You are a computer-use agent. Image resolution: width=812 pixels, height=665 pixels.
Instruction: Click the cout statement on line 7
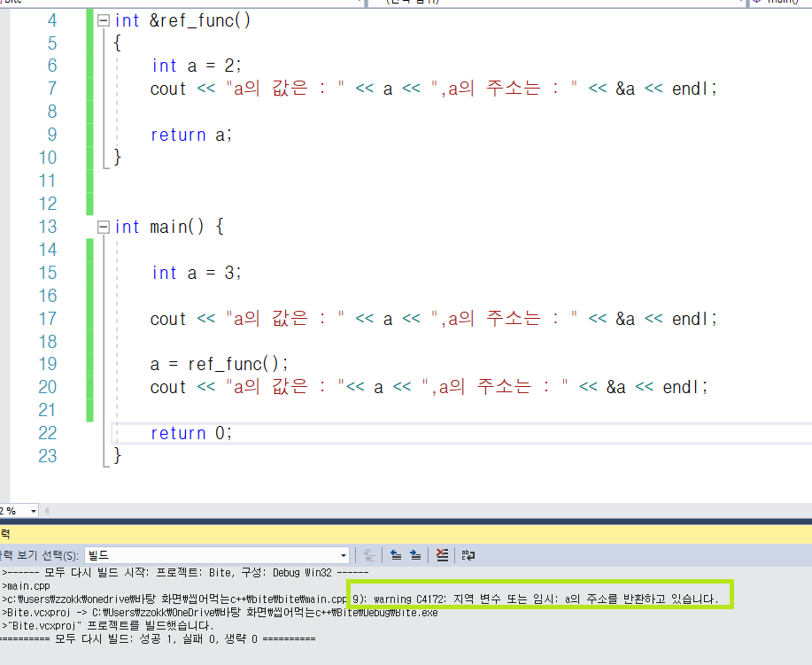tap(433, 89)
